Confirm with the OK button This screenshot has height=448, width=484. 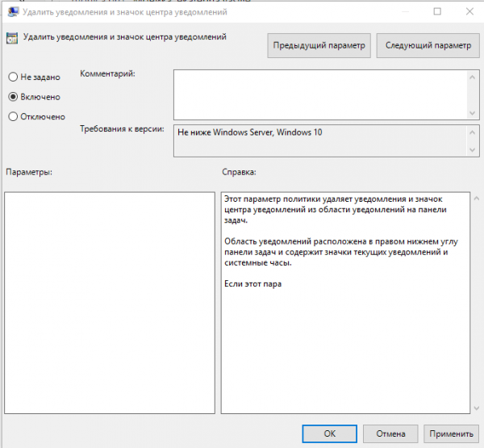pyautogui.click(x=330, y=433)
